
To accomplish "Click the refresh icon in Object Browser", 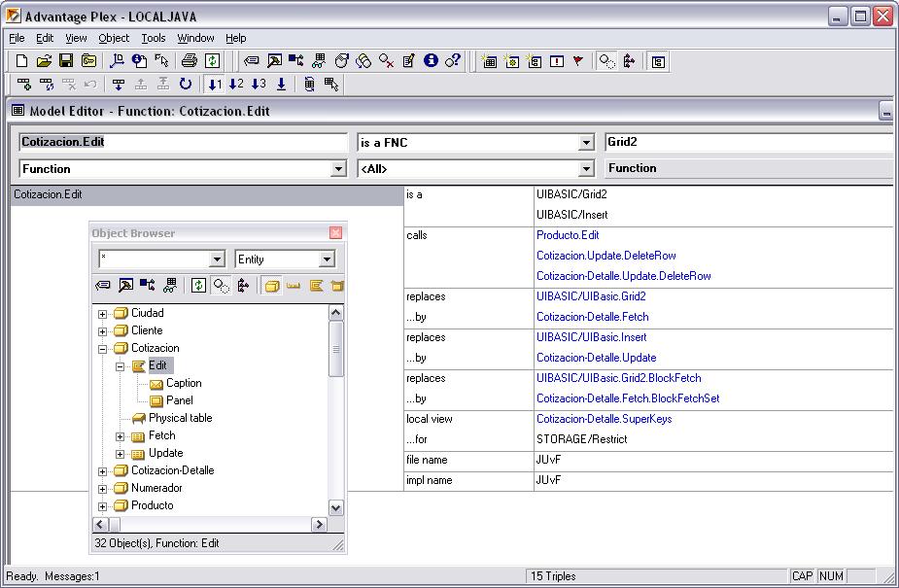I will pos(198,285).
